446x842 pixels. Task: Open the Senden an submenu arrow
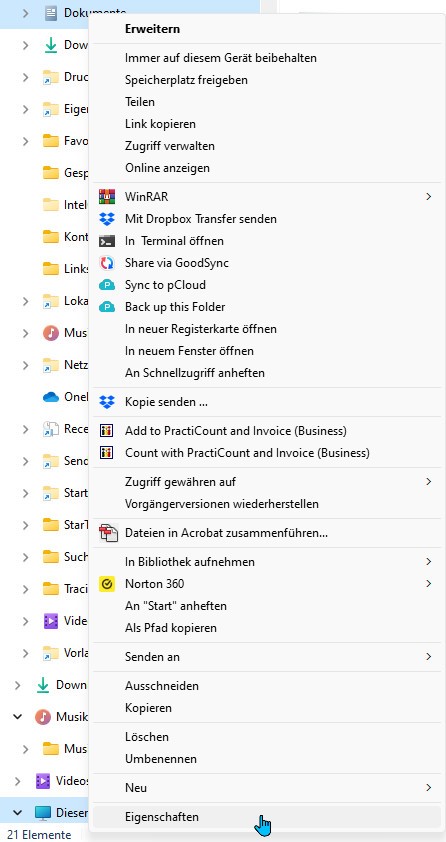428,657
